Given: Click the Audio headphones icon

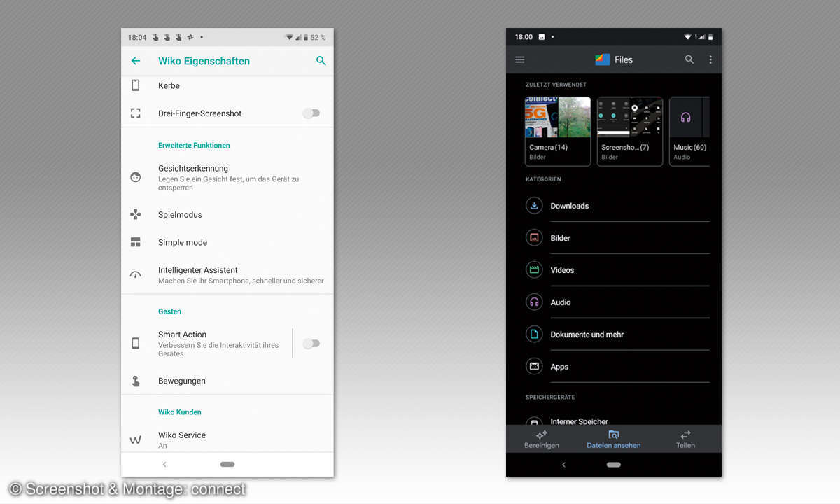Looking at the screenshot, I should pos(534,302).
